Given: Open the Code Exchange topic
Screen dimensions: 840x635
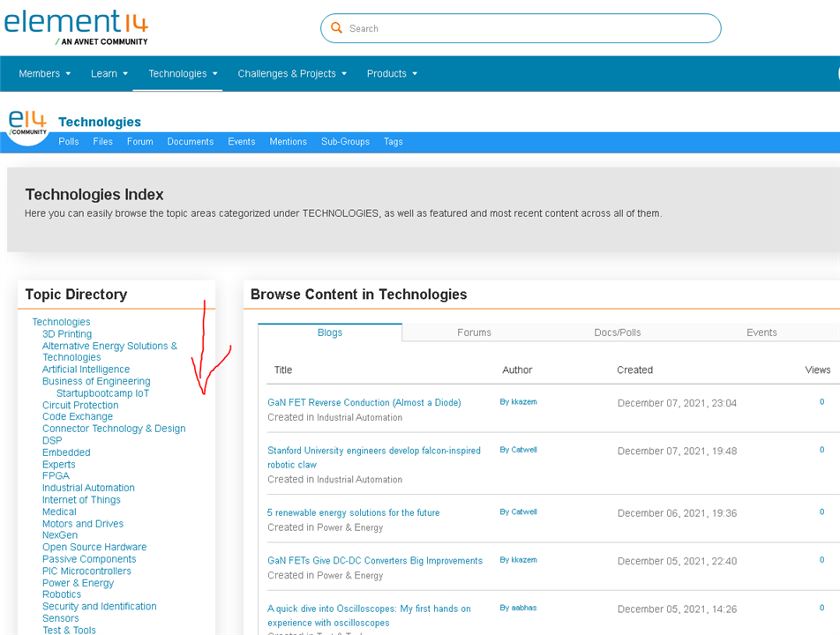Looking at the screenshot, I should [x=78, y=416].
